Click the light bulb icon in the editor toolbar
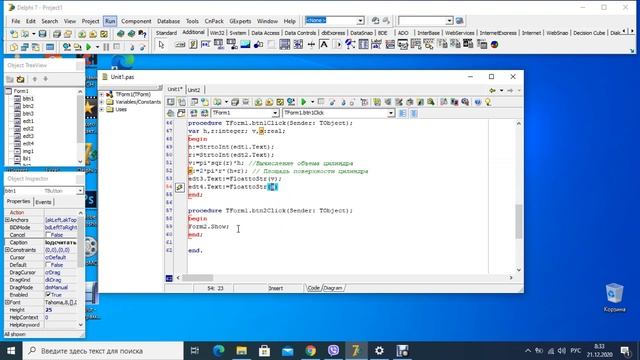The width and height of the screenshot is (640, 360). (x=488, y=102)
